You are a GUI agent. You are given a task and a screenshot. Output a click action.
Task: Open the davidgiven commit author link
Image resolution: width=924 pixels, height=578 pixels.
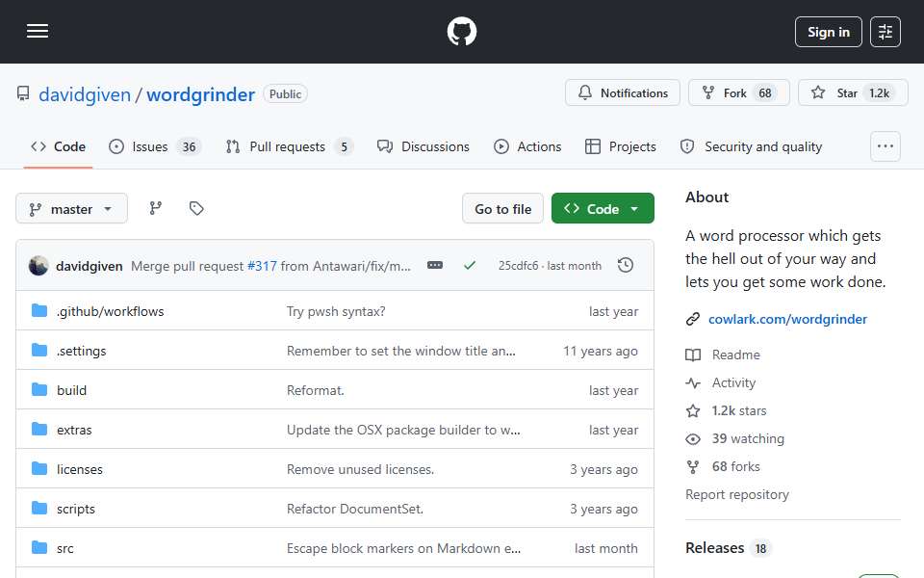(x=89, y=266)
